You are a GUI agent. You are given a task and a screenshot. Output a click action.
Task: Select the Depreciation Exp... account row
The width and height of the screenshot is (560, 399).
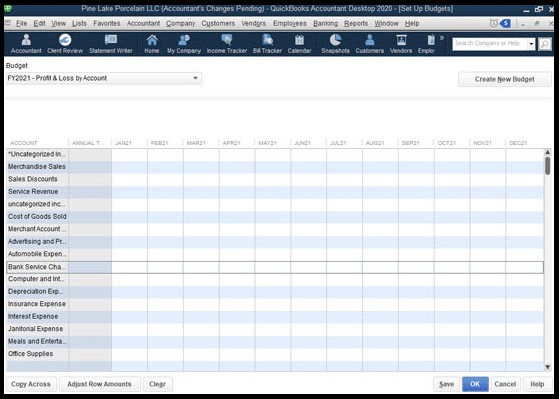tap(275, 292)
